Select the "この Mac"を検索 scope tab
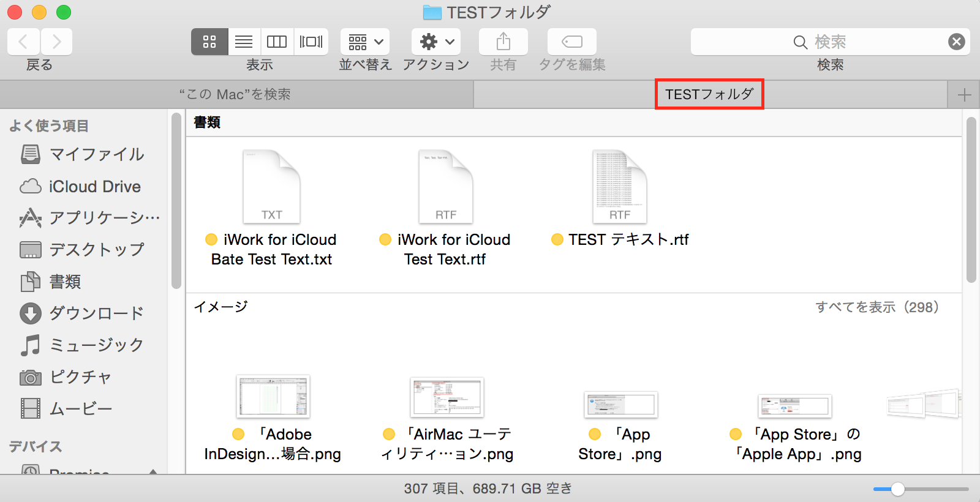This screenshot has width=980, height=502. tap(235, 94)
